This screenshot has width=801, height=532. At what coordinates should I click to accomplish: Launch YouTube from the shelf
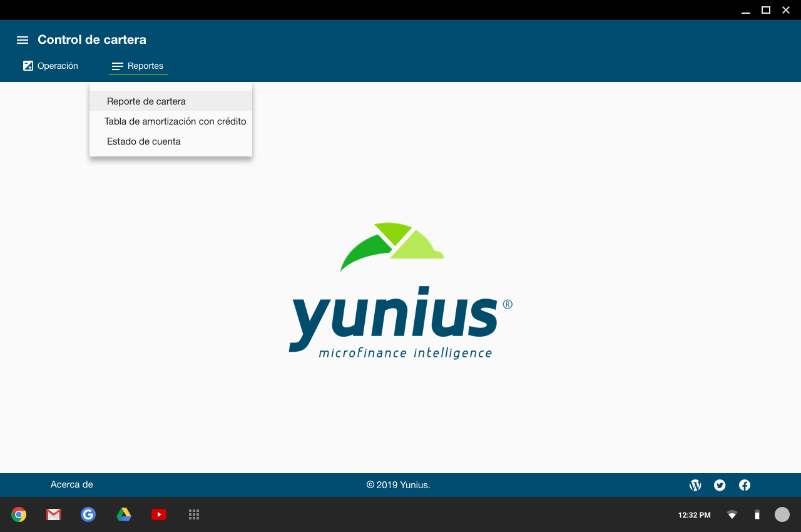(x=159, y=514)
